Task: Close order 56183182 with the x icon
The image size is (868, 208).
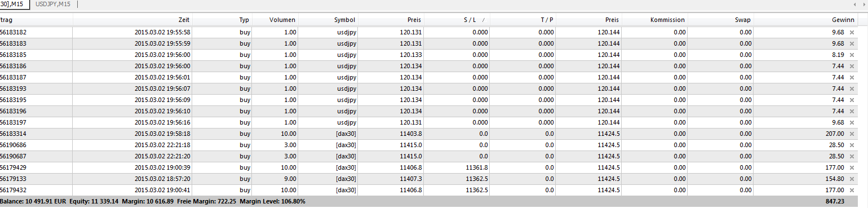Action: pos(852,32)
